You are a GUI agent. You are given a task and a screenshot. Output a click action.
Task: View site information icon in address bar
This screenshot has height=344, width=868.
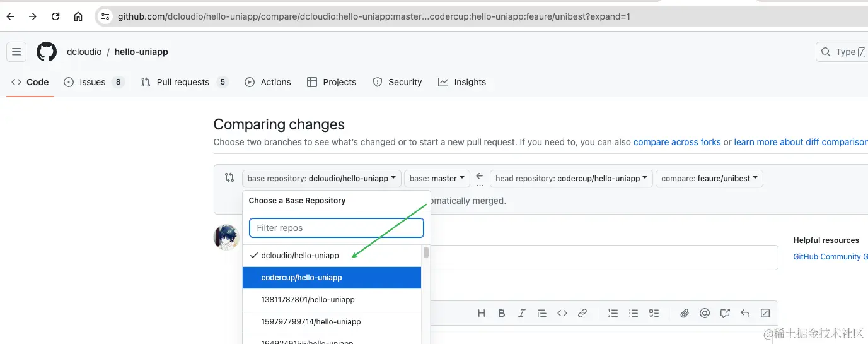tap(106, 16)
